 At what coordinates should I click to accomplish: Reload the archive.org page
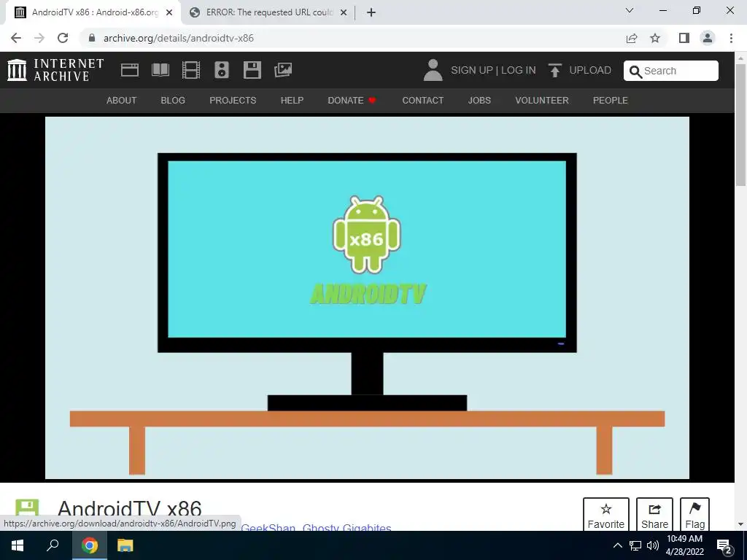point(63,38)
